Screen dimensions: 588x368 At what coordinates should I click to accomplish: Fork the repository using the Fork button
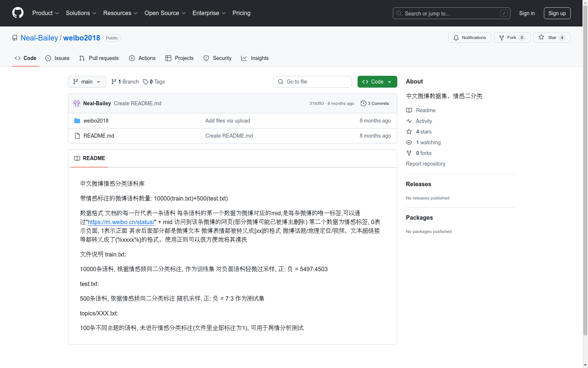pos(512,38)
